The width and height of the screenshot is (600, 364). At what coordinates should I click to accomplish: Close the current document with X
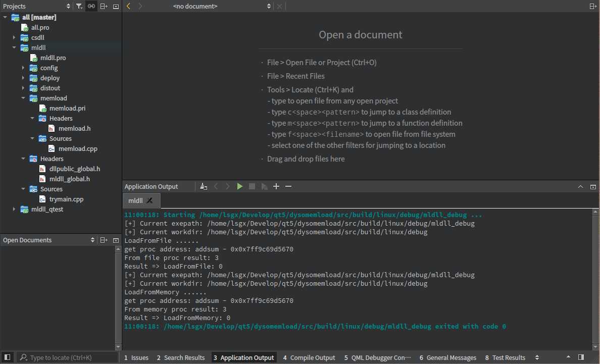click(279, 6)
